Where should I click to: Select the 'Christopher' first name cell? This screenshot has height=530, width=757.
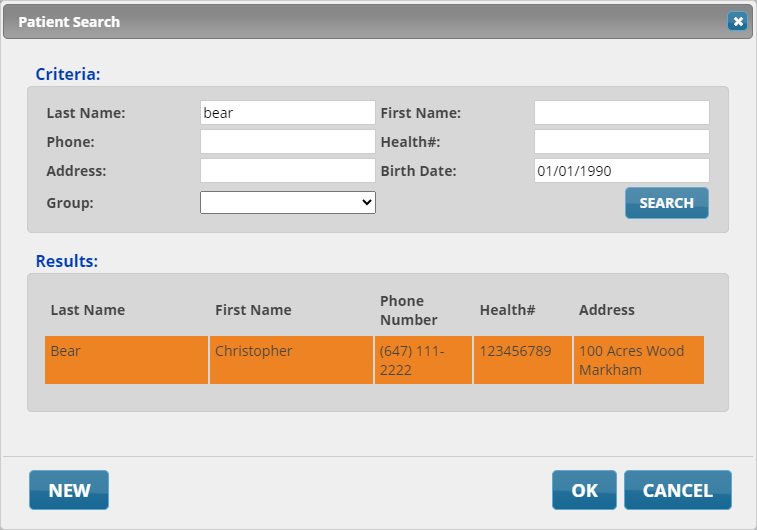click(290, 360)
